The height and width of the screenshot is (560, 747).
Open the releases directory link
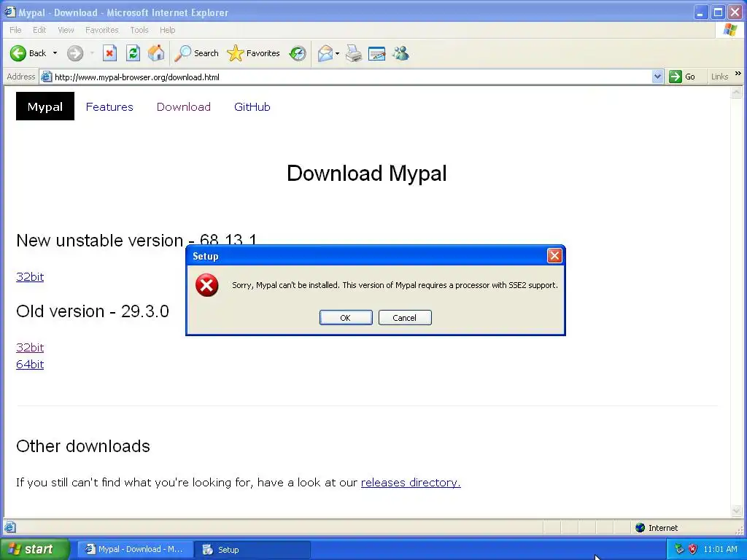point(411,483)
